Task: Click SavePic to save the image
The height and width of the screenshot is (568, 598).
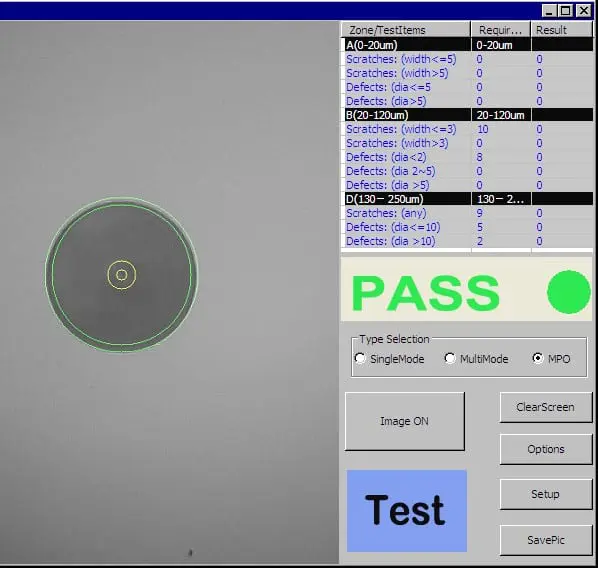Action: point(546,540)
